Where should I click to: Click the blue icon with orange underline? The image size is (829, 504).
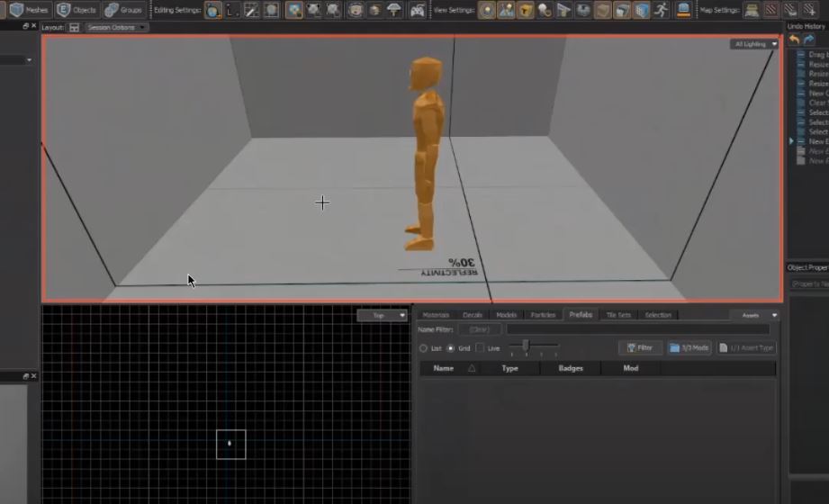[683, 10]
